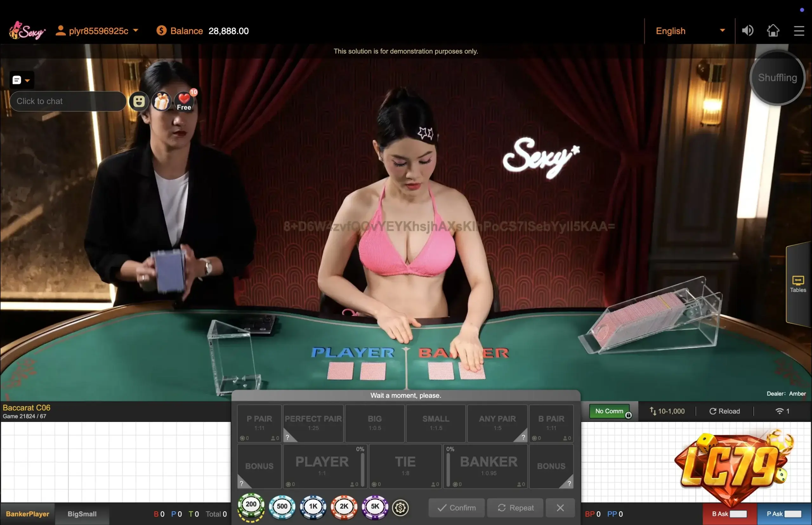Toggle the No Comm mode
This screenshot has height=525, width=812.
610,411
